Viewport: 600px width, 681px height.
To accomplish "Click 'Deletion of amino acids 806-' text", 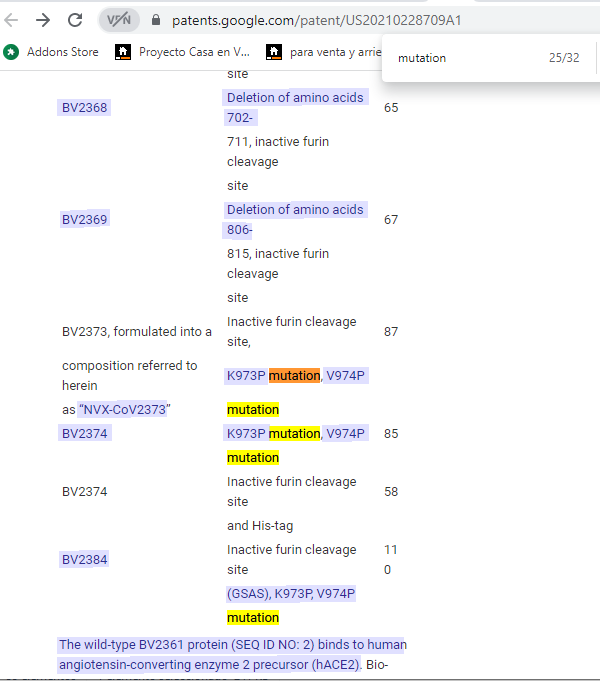I will 295,219.
